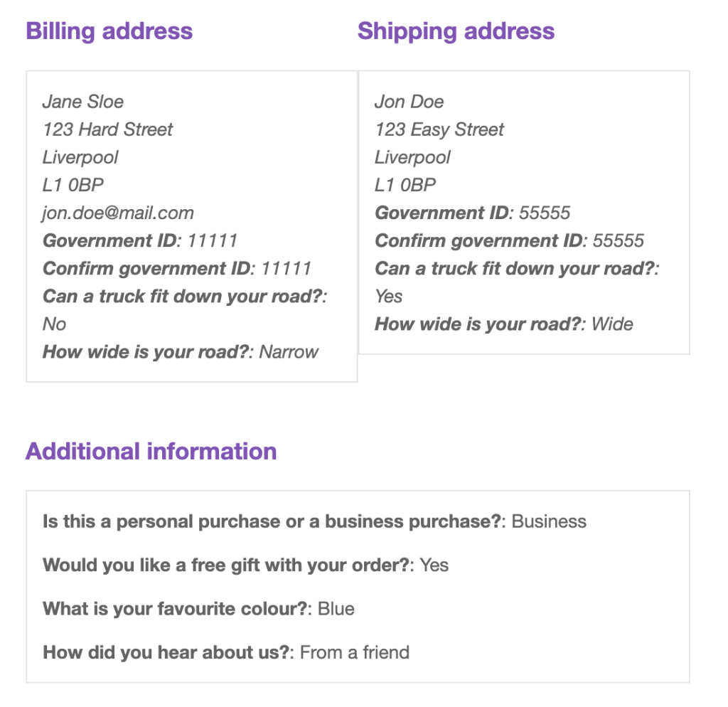Click the "Wide" road width answer
The width and height of the screenshot is (728, 707).
[612, 324]
